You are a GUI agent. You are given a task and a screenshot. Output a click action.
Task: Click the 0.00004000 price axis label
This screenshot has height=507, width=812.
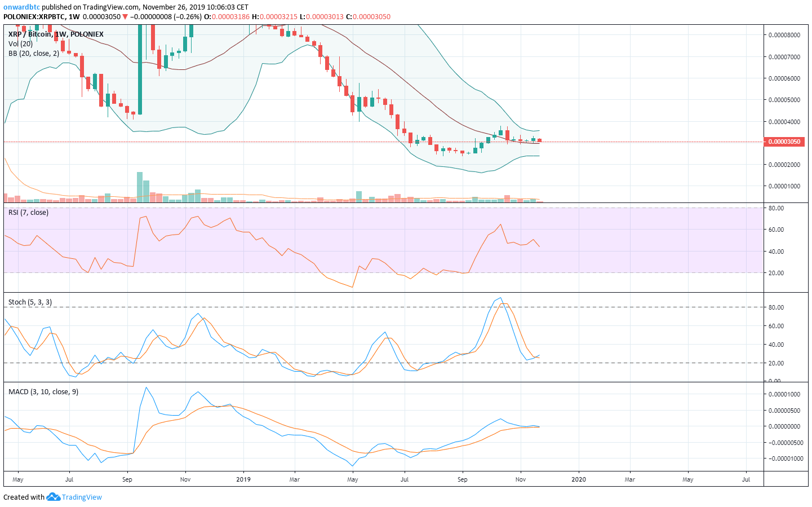784,122
